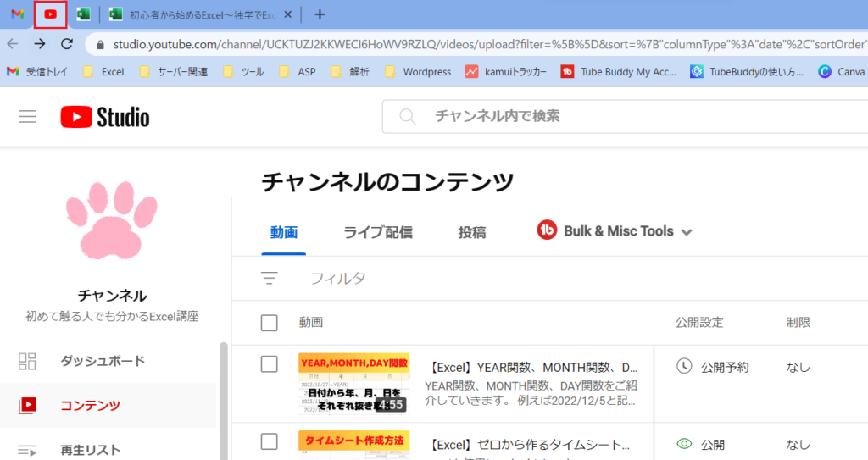Open a new browser tab
Screen dimensions: 868x460
click(x=320, y=15)
